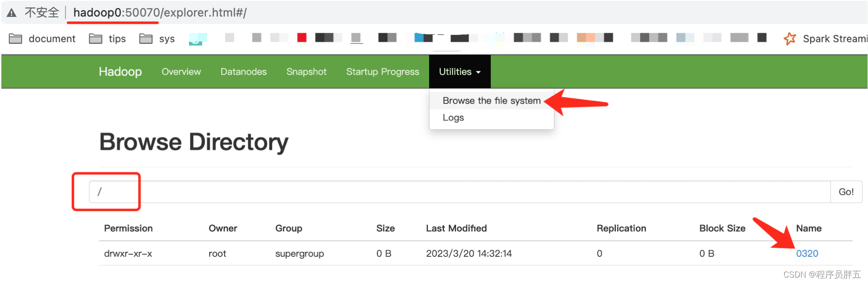Open the Spark Streaming bookmark
Screen dimensions: 868x283
tap(825, 38)
